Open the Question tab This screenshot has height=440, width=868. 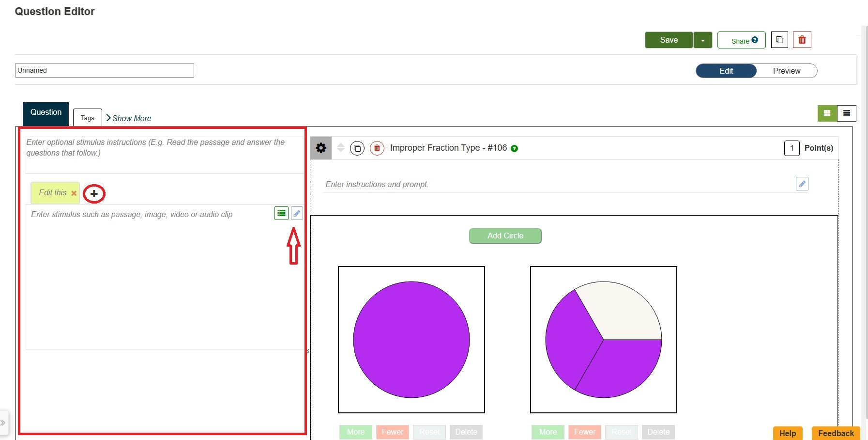[x=46, y=113]
